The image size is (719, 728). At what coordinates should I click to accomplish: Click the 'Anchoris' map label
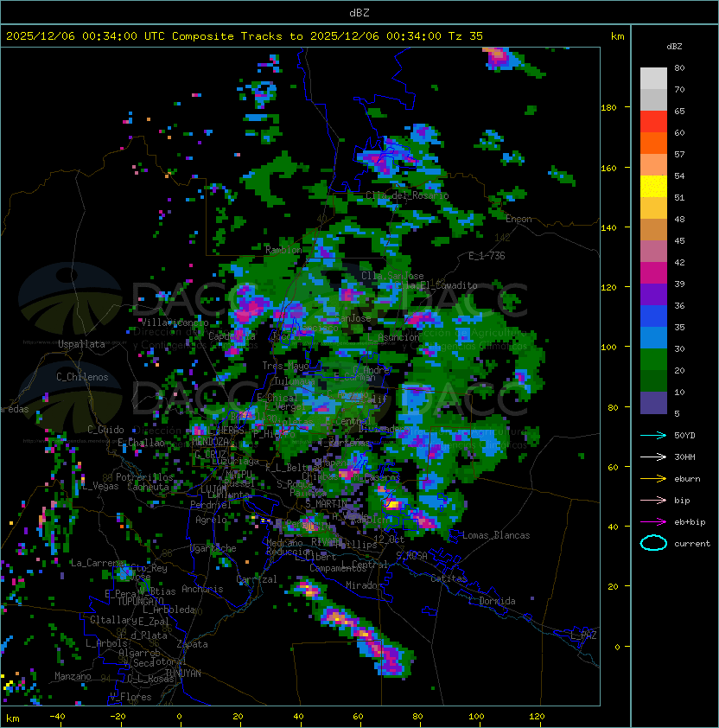click(x=202, y=589)
